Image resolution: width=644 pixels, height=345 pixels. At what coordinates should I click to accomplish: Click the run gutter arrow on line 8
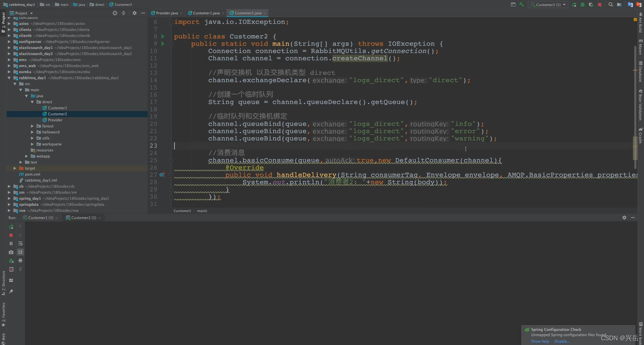click(163, 36)
